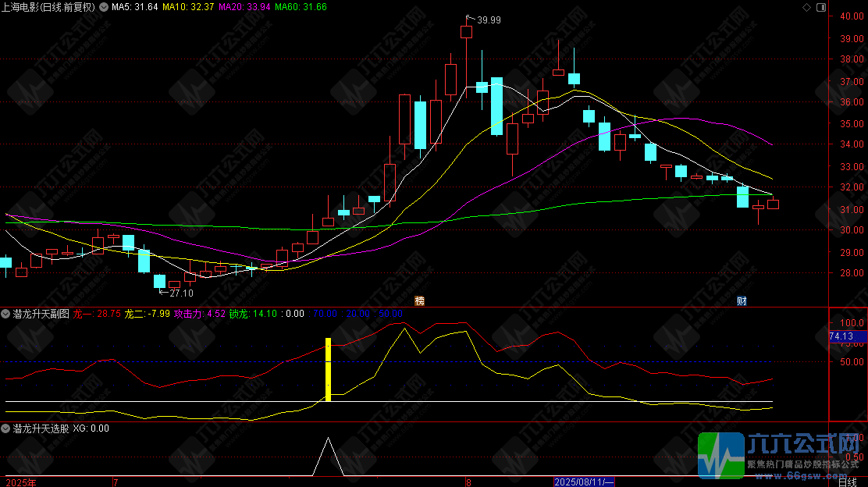Click the 锁龙: 14.10 value

(x=253, y=314)
